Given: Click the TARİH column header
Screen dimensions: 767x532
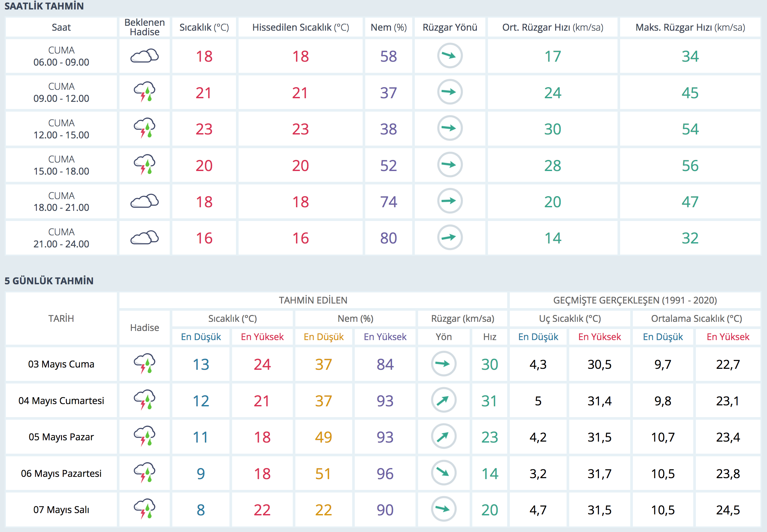Looking at the screenshot, I should (61, 319).
